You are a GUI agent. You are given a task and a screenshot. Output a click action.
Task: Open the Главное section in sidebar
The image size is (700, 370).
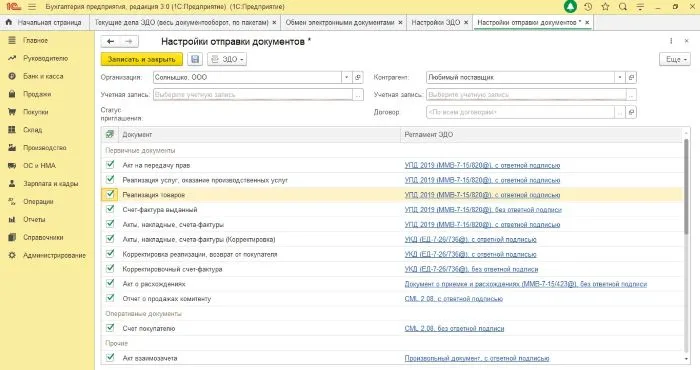pos(35,40)
